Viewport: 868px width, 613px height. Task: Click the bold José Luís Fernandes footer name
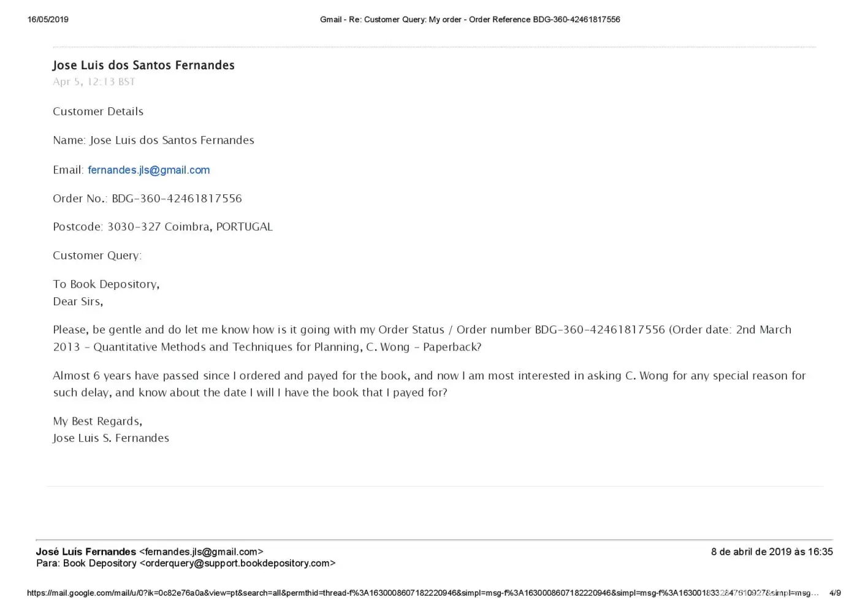tap(86, 552)
